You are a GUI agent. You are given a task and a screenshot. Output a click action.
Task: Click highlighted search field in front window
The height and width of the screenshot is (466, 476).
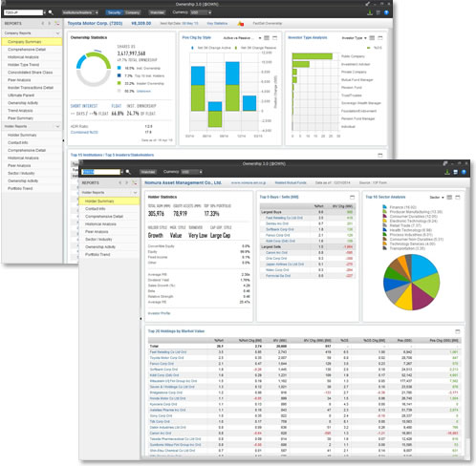(101, 172)
